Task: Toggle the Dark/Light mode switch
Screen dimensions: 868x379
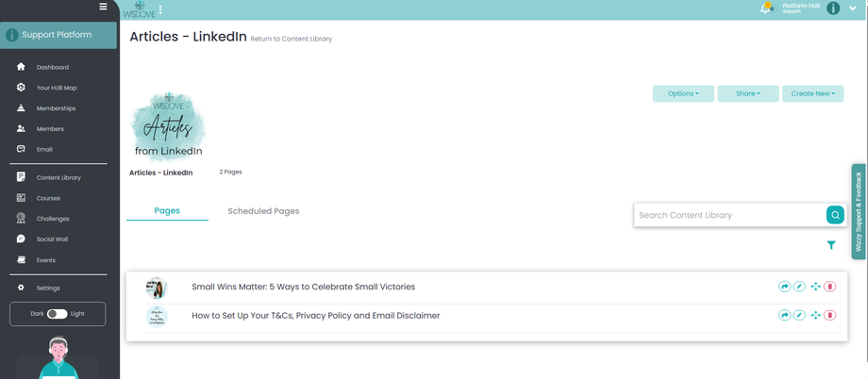Action: click(57, 314)
